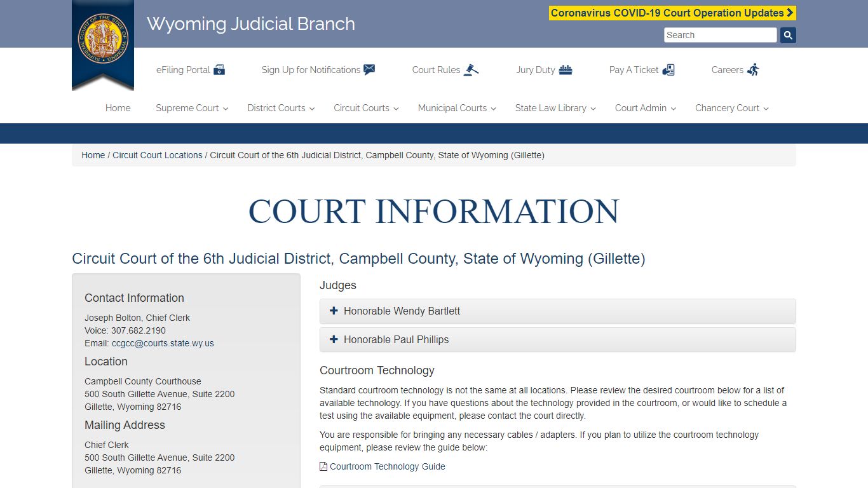Click the magnifier search button
This screenshot has height=488, width=868.
click(788, 35)
